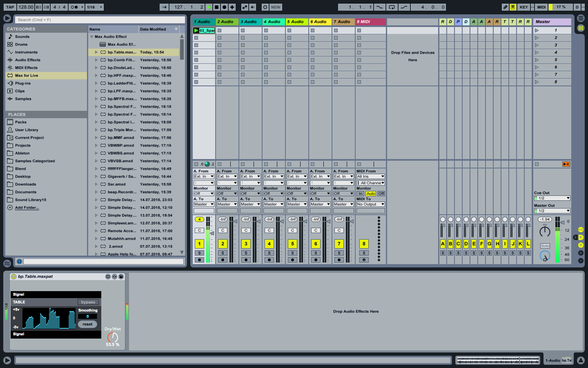Enable computer MIDI keyboard icon
This screenshot has height=368, width=588.
(x=513, y=7)
